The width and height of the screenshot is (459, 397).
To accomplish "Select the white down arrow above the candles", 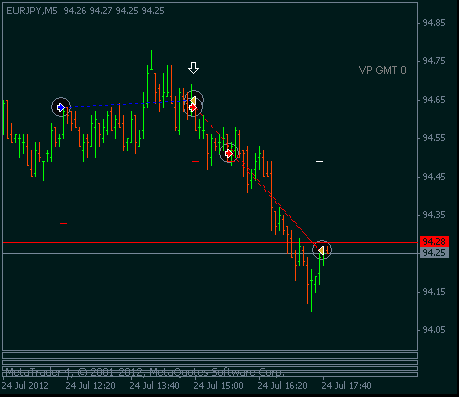I will pos(193,68).
